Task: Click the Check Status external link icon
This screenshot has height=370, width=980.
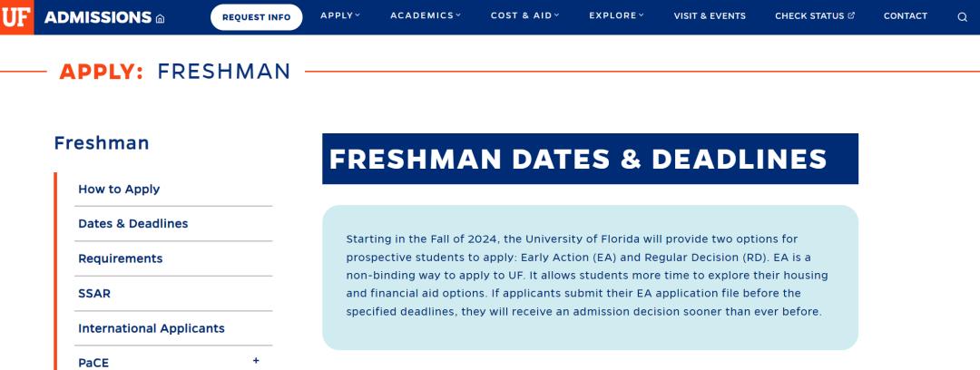Action: tap(851, 15)
